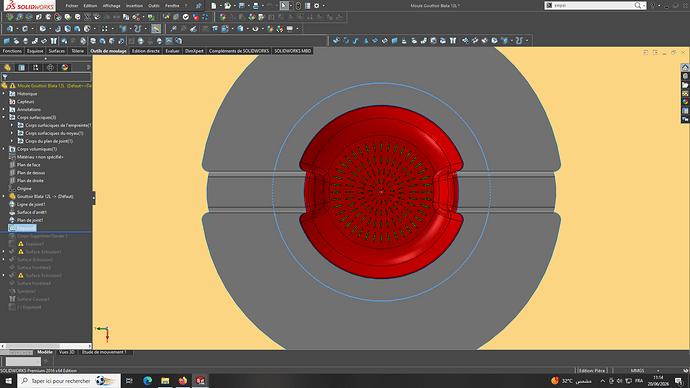Screen dimensions: 690x388
Task: Open the Outils menu
Action: (x=154, y=6)
